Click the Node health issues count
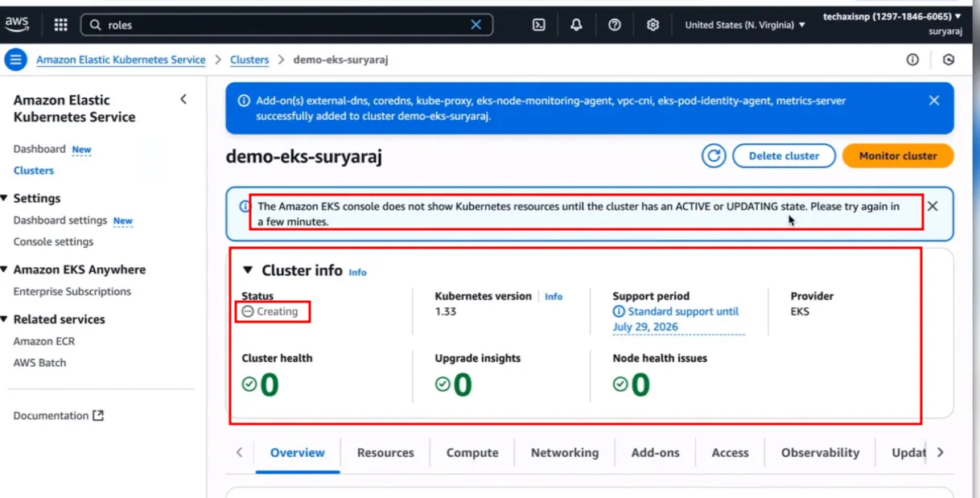Viewport: 980px width, 498px height. [x=640, y=385]
